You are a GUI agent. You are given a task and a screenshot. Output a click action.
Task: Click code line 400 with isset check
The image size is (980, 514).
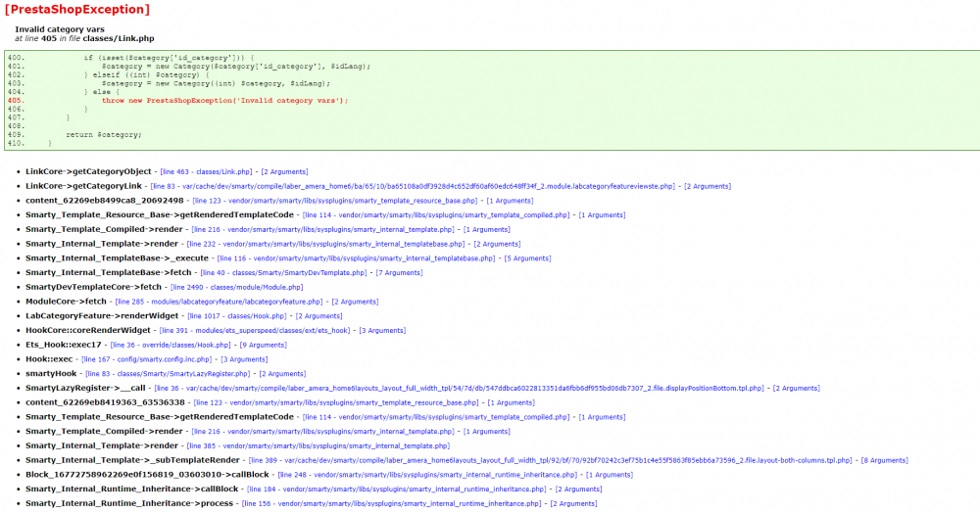(x=169, y=58)
